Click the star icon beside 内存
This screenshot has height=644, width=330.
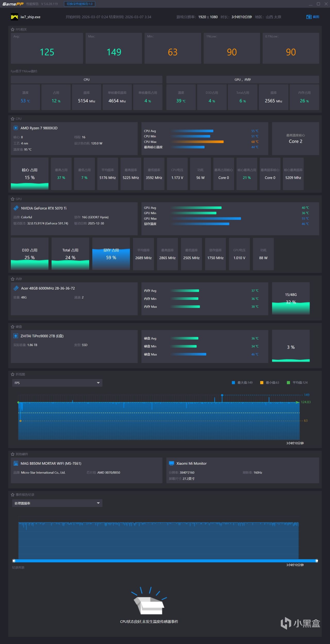13,279
